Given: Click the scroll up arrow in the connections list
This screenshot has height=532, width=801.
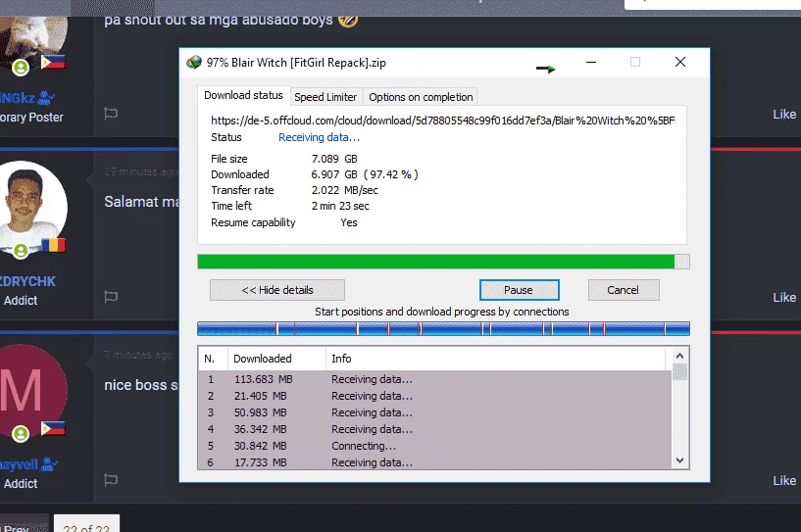Looking at the screenshot, I should tap(679, 356).
